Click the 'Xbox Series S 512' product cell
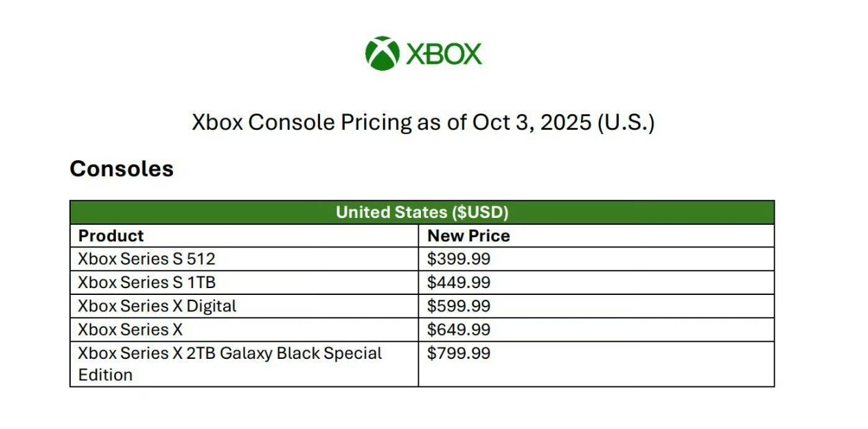The width and height of the screenshot is (868, 429). pyautogui.click(x=146, y=259)
